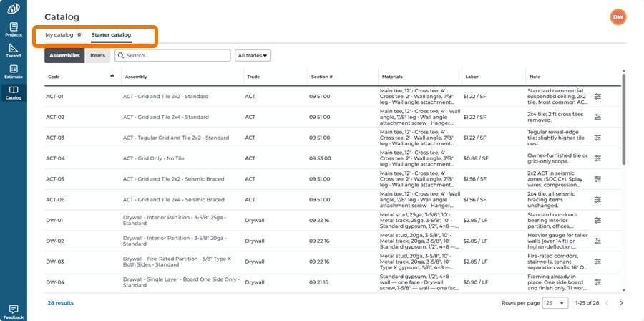Select the ACT-04 code cell
Screen dimensions: 644x321
tap(55, 158)
